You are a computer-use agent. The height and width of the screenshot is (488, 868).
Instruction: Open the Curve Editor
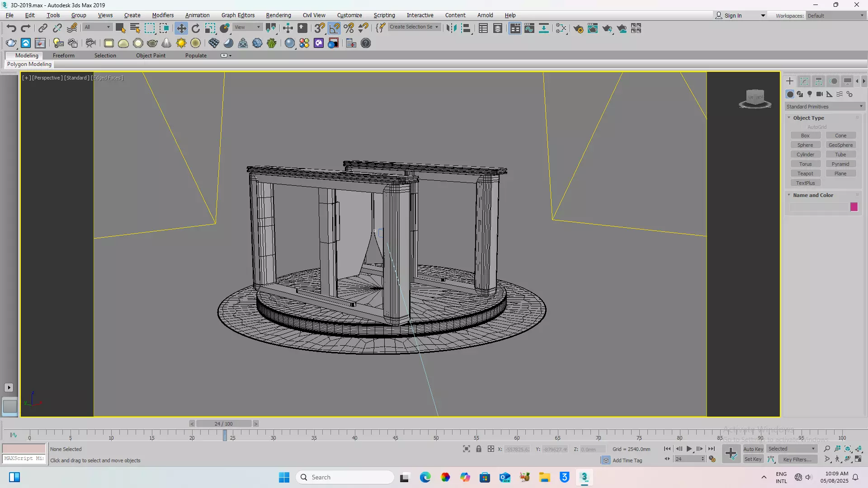[529, 28]
